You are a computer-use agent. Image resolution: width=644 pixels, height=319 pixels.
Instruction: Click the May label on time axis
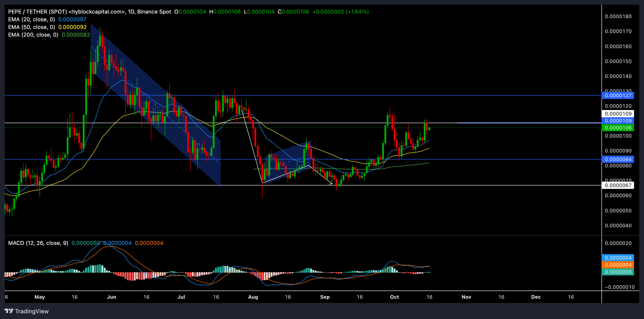39,297
